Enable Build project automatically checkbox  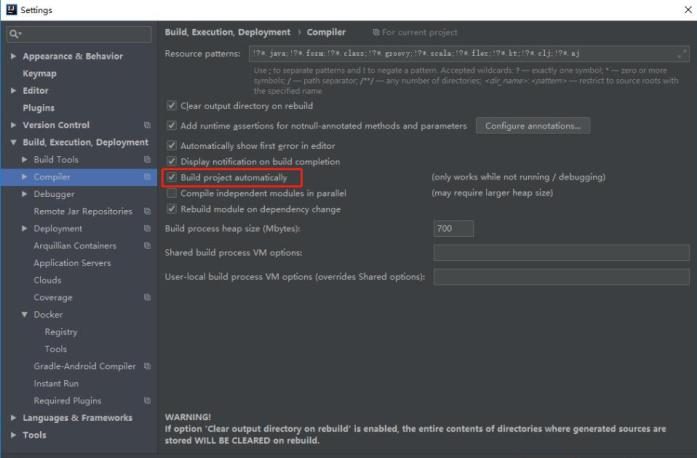coord(173,178)
